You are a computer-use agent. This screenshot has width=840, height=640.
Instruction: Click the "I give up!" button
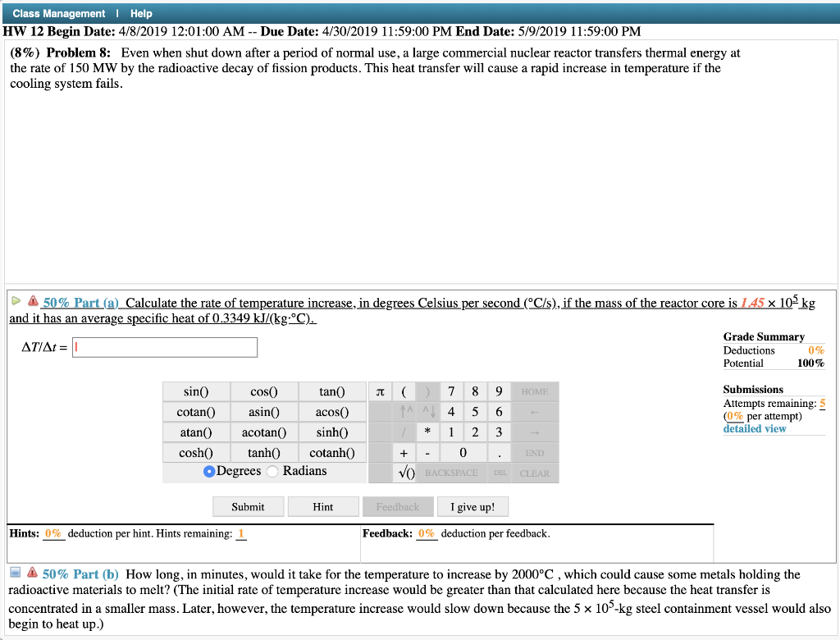tap(472, 506)
